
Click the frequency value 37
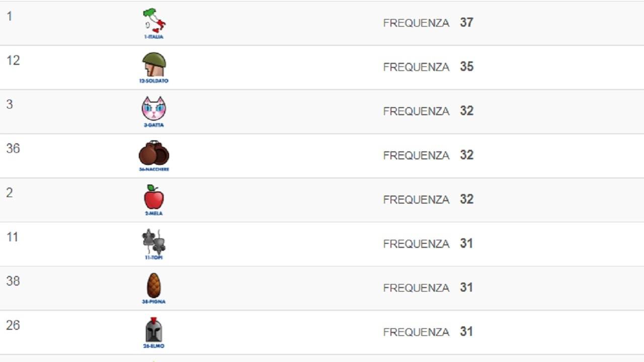tap(466, 23)
